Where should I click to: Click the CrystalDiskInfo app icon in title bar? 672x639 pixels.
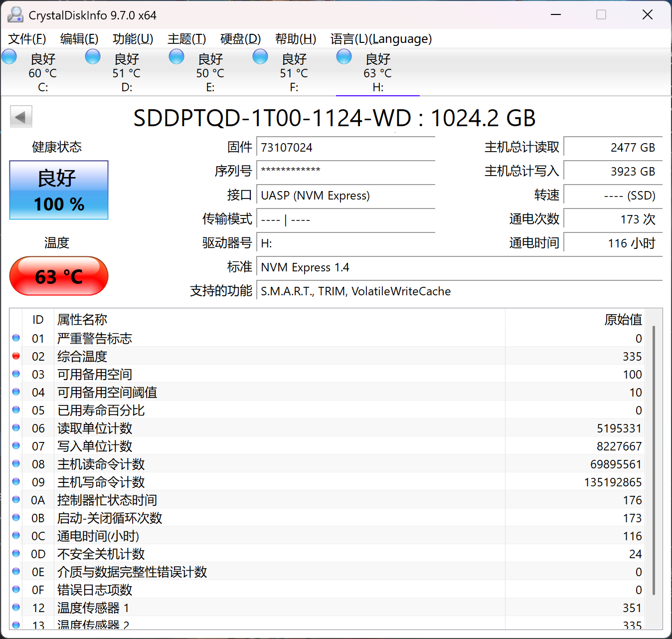[x=15, y=15]
